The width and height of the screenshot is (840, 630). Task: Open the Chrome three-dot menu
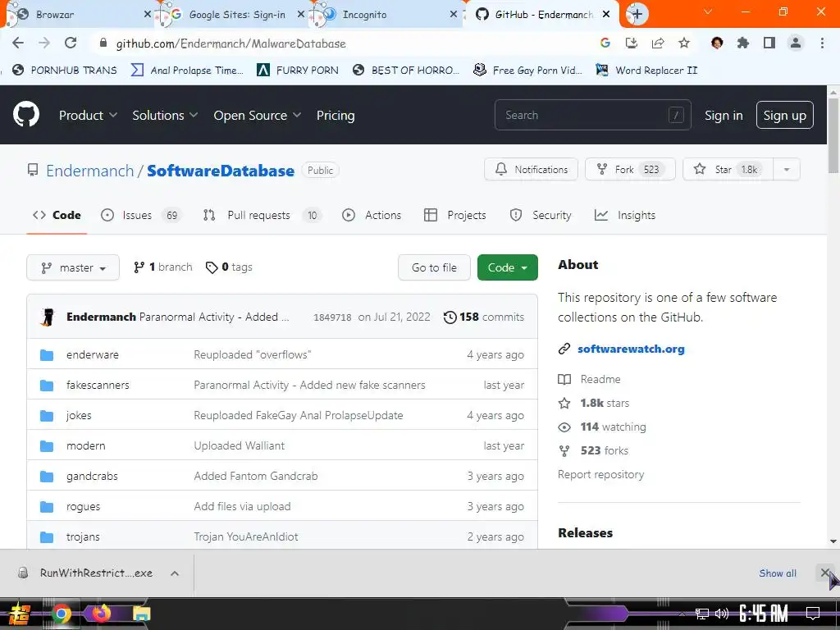[822, 43]
